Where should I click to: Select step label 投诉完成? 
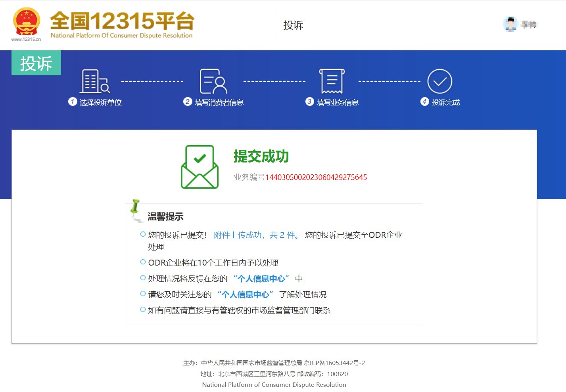pyautogui.click(x=445, y=102)
